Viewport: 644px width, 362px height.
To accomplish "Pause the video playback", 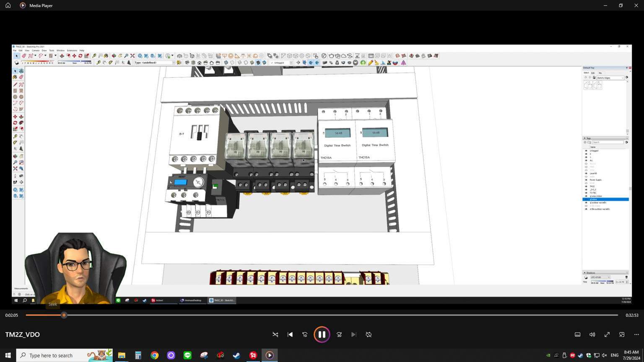I will click(x=322, y=334).
